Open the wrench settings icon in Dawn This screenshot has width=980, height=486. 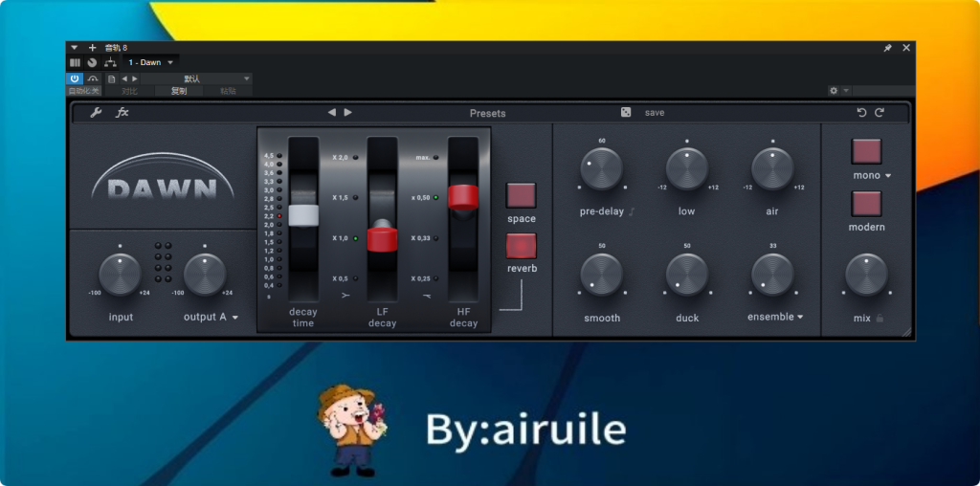click(x=96, y=113)
